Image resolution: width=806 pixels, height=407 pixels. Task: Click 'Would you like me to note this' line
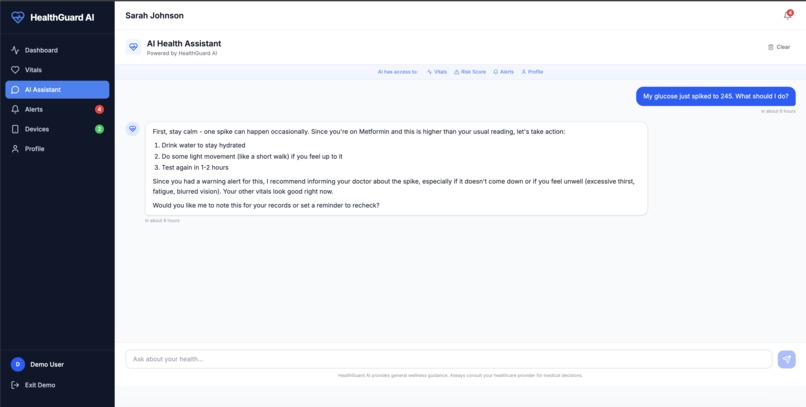266,206
